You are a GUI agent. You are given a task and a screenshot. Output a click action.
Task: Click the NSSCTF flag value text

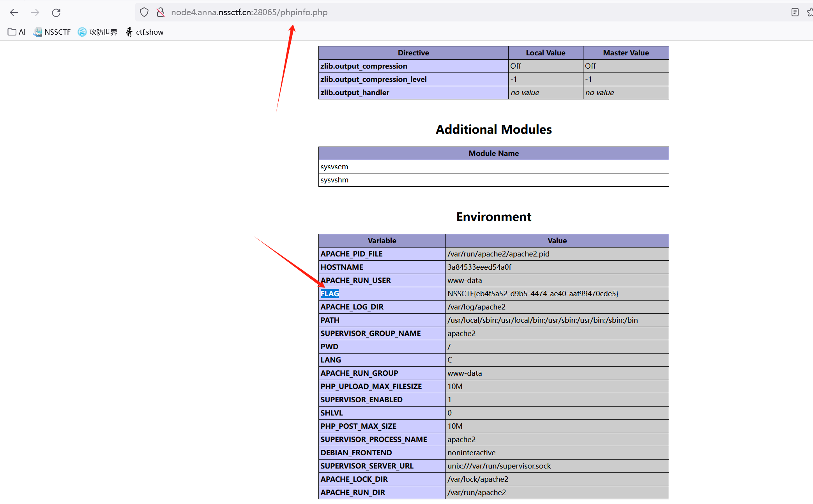(x=532, y=294)
